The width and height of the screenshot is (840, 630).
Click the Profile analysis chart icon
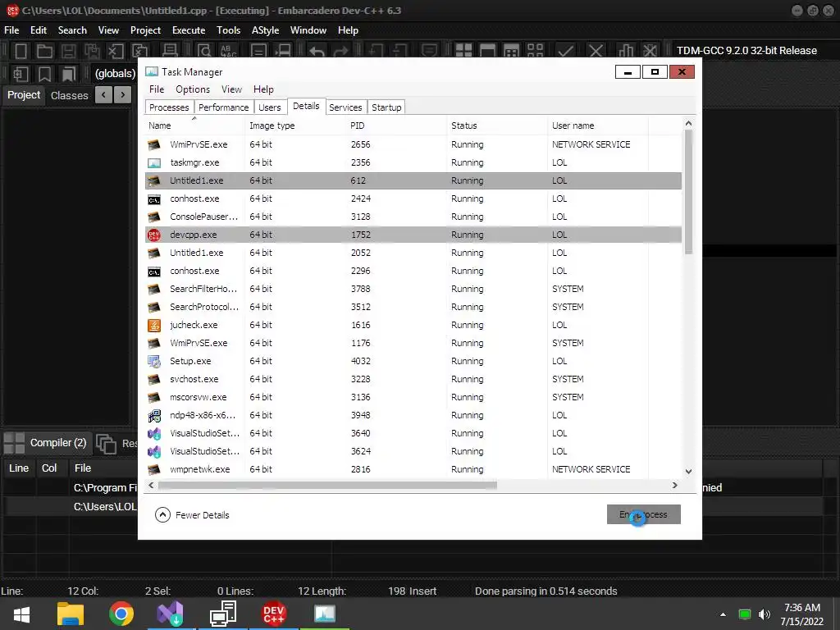626,51
